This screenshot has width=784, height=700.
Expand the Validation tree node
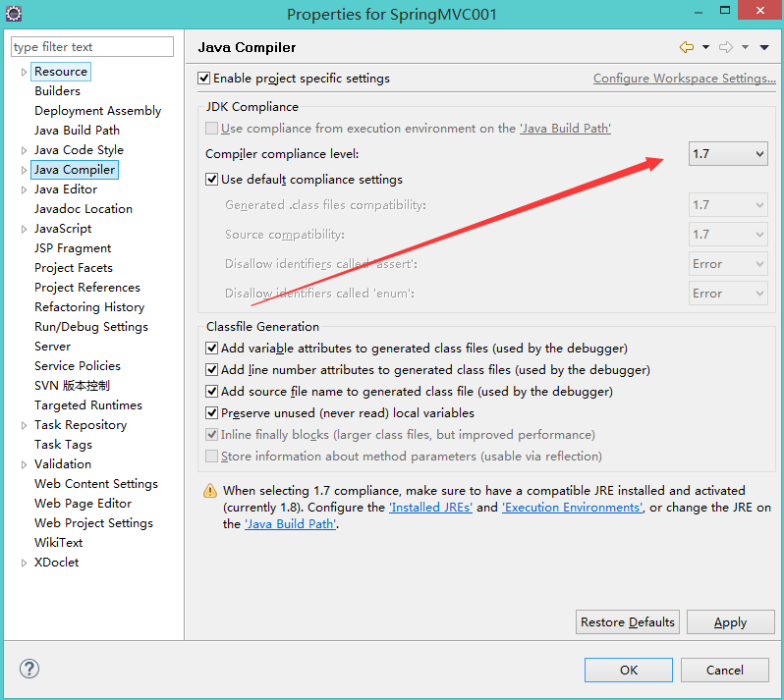click(24, 464)
